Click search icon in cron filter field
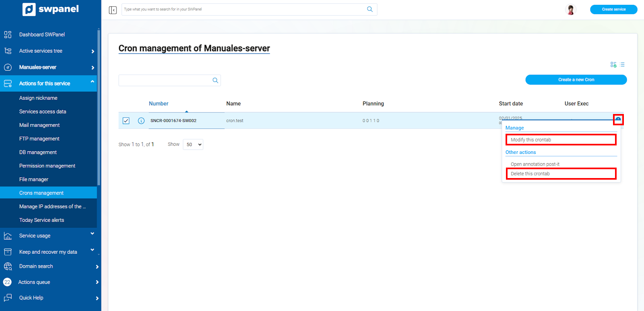 pyautogui.click(x=215, y=81)
